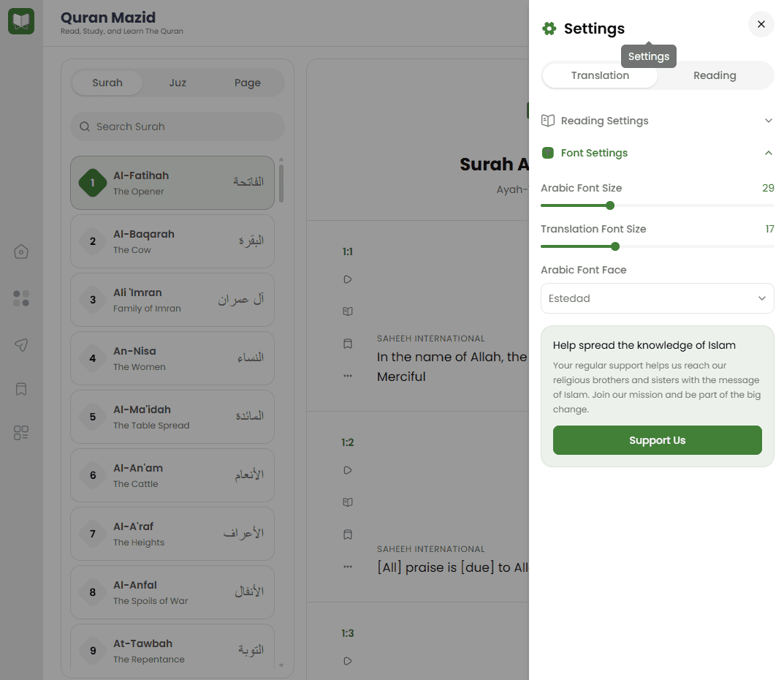Click the open-book icon under ayah 1:1
The height and width of the screenshot is (680, 784).
point(348,311)
